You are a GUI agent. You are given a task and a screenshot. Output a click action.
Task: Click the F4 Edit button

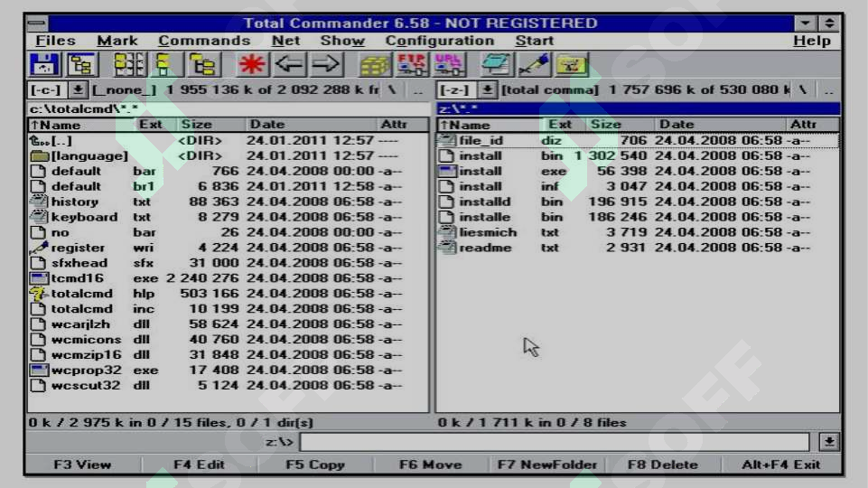point(200,465)
